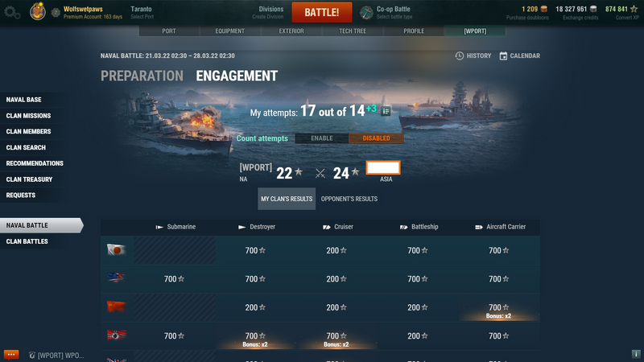The image size is (644, 362).
Task: Click the red BATTLE! button
Action: 322,12
